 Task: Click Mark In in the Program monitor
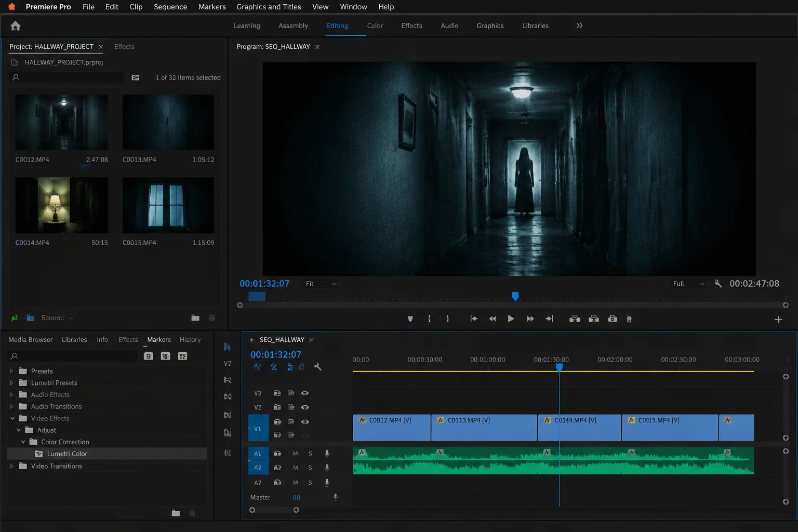tap(429, 318)
